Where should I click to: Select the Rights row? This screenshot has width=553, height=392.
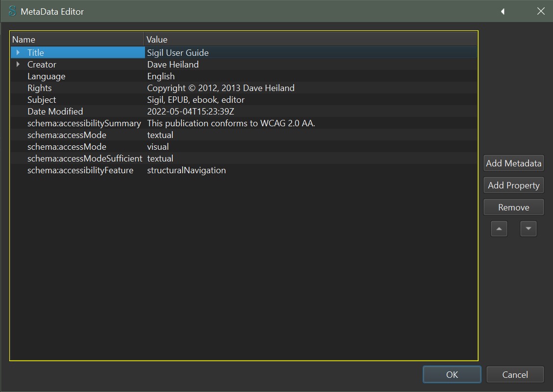tap(244, 88)
